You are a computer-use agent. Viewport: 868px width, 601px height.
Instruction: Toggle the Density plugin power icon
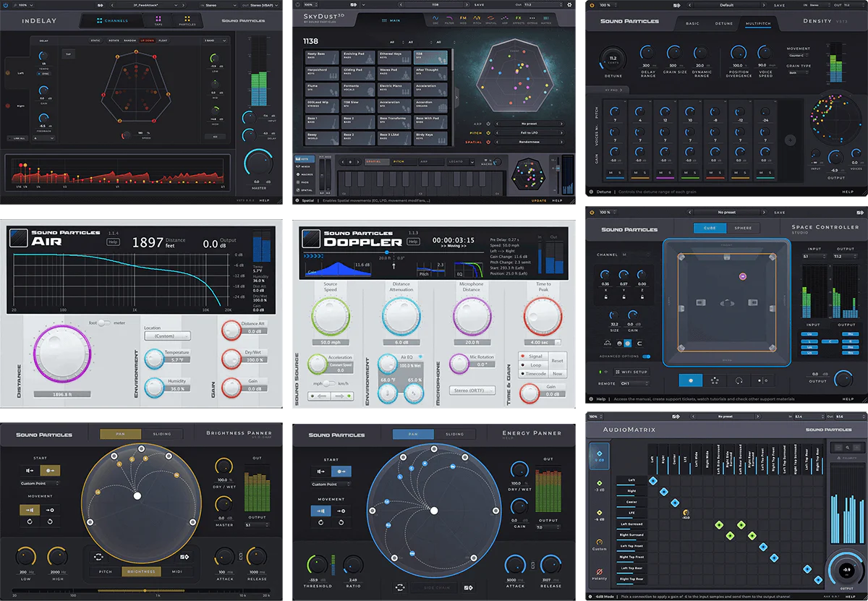click(592, 5)
